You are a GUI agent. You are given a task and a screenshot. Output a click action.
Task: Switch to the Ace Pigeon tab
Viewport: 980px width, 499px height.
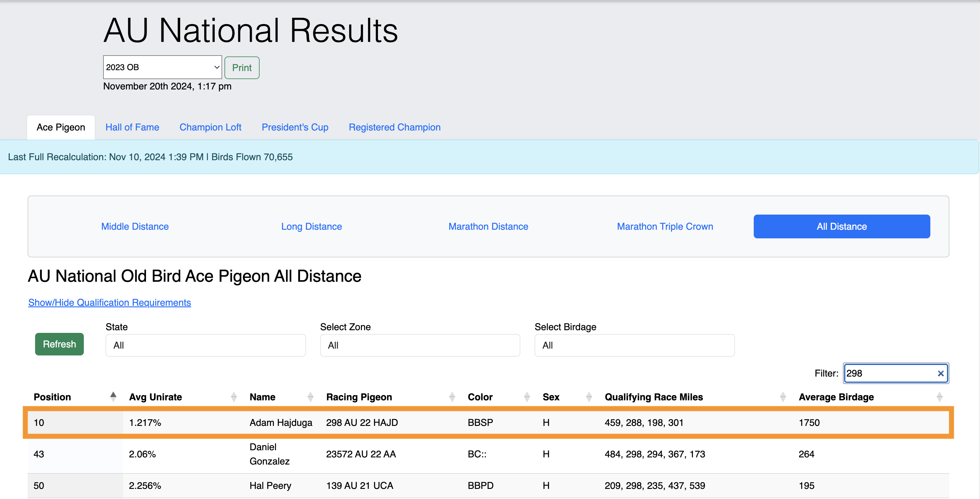(61, 127)
